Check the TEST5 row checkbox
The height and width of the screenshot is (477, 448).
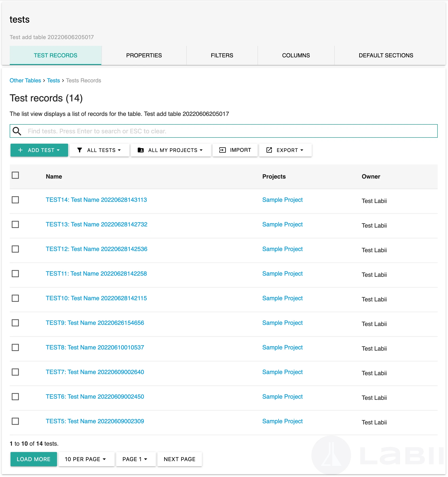point(15,421)
